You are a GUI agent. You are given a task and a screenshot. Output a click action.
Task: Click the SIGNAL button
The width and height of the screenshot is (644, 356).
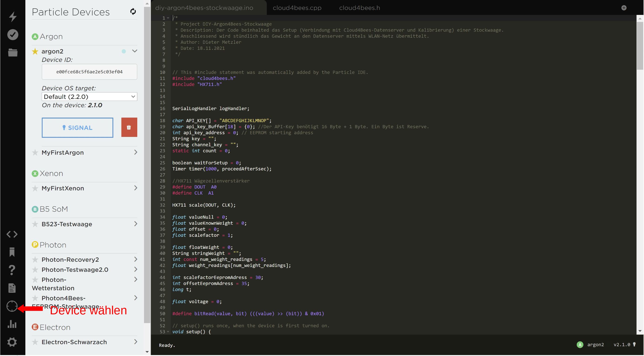coord(77,128)
